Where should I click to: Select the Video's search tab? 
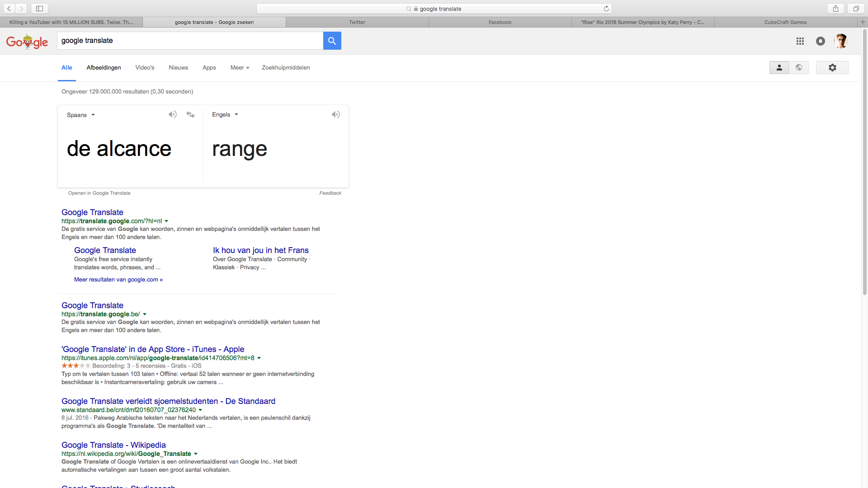pyautogui.click(x=145, y=68)
